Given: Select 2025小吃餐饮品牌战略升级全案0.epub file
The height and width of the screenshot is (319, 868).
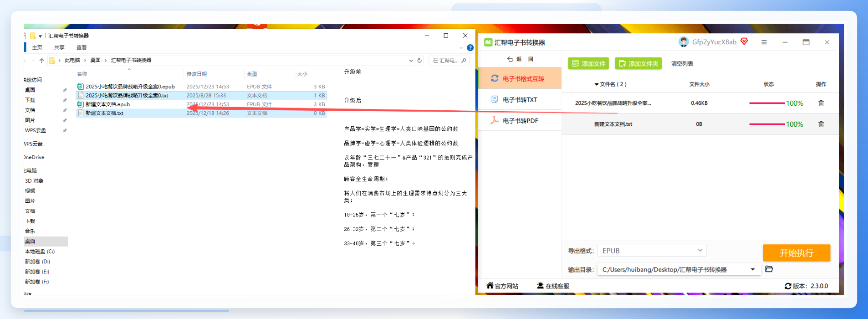Looking at the screenshot, I should point(201,87).
